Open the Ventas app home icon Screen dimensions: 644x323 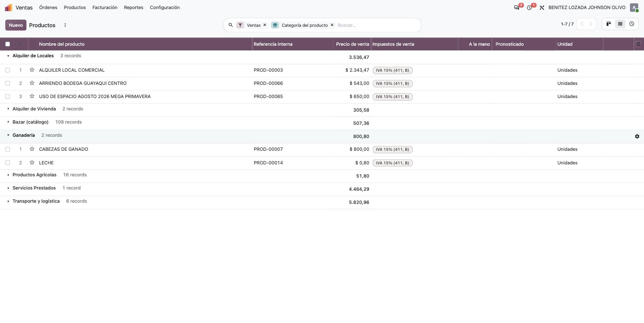coord(9,7)
